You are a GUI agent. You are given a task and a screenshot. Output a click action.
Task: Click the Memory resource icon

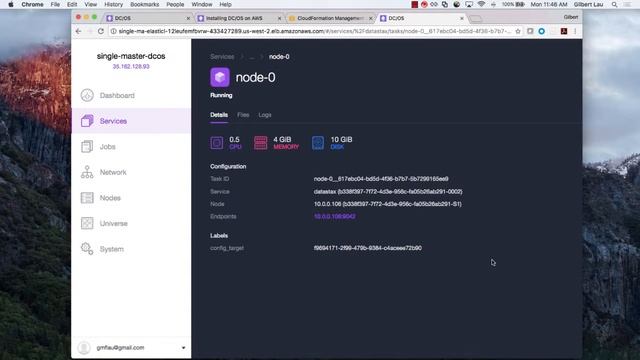[x=260, y=143]
